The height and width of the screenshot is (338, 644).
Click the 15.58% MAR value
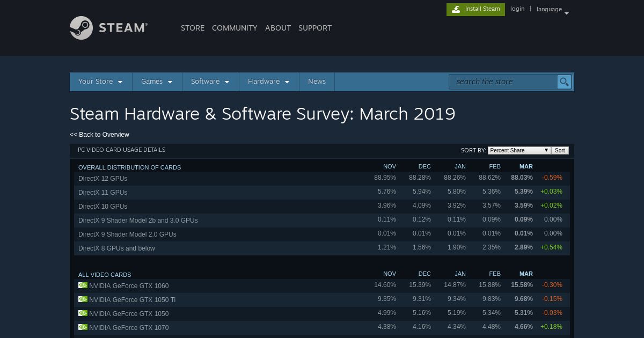(x=522, y=285)
